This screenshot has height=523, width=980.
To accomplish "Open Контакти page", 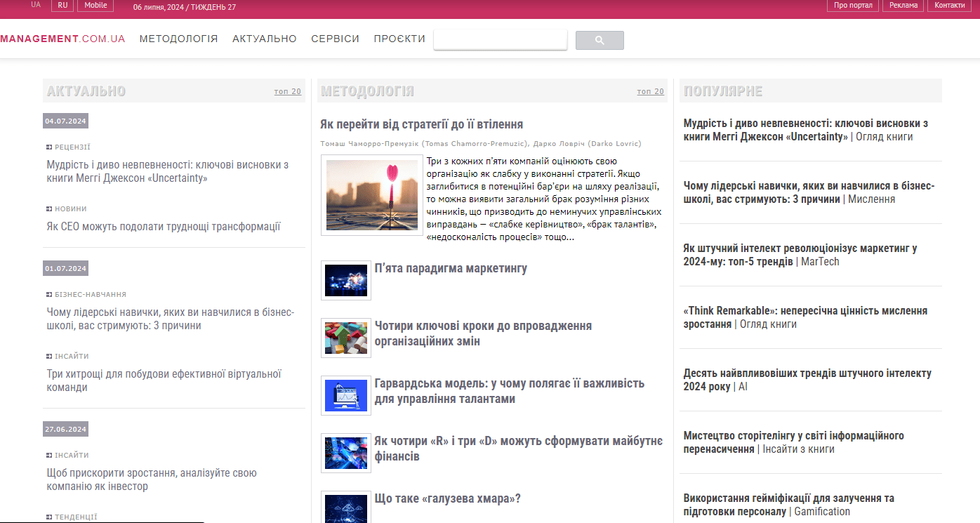I will pos(950,5).
